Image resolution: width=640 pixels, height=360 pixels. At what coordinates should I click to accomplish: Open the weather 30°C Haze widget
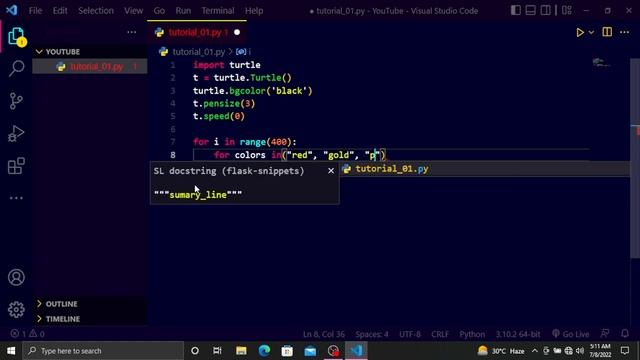coord(501,351)
